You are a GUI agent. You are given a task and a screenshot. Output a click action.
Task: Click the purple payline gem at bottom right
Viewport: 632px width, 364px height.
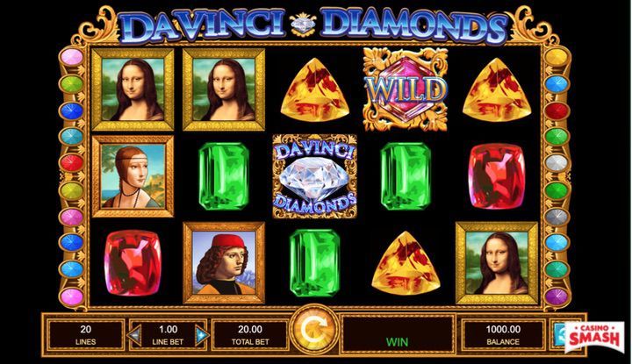[x=557, y=296]
